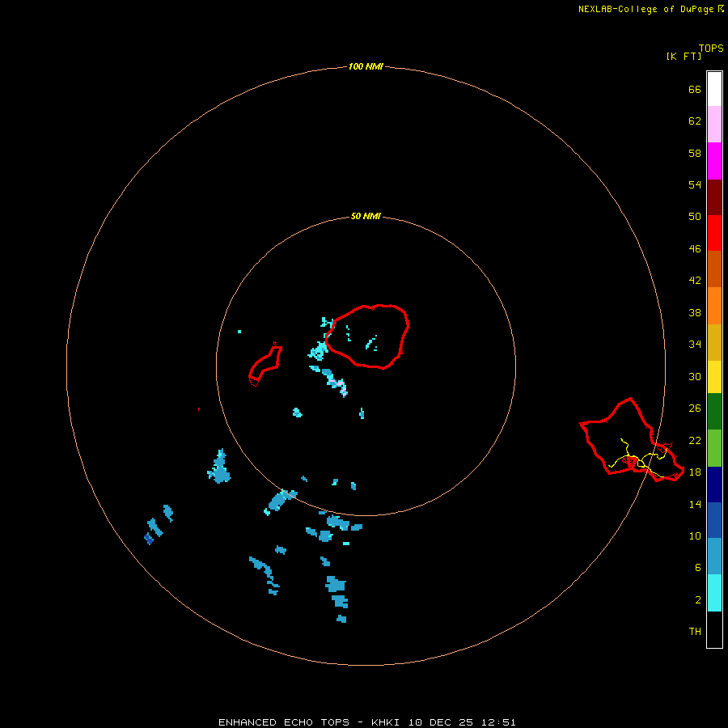The height and width of the screenshot is (728, 728).
Task: Click the '50 NMI' range ring label
Action: [366, 216]
